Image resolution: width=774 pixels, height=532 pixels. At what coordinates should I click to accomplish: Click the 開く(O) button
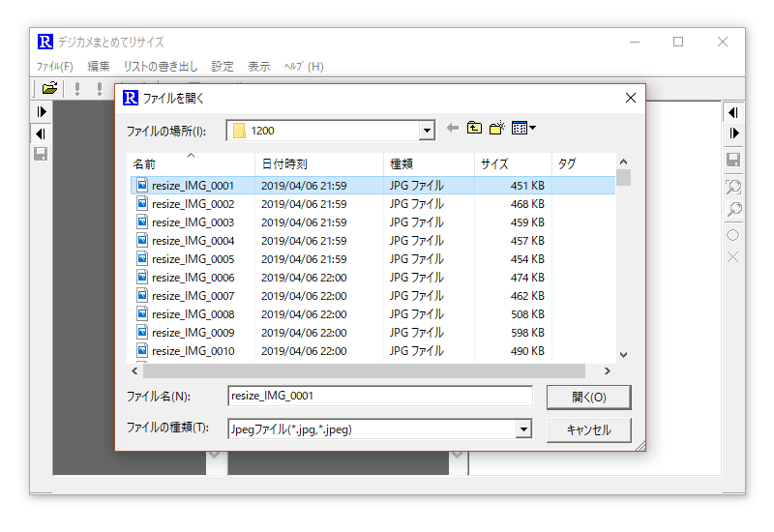588,397
